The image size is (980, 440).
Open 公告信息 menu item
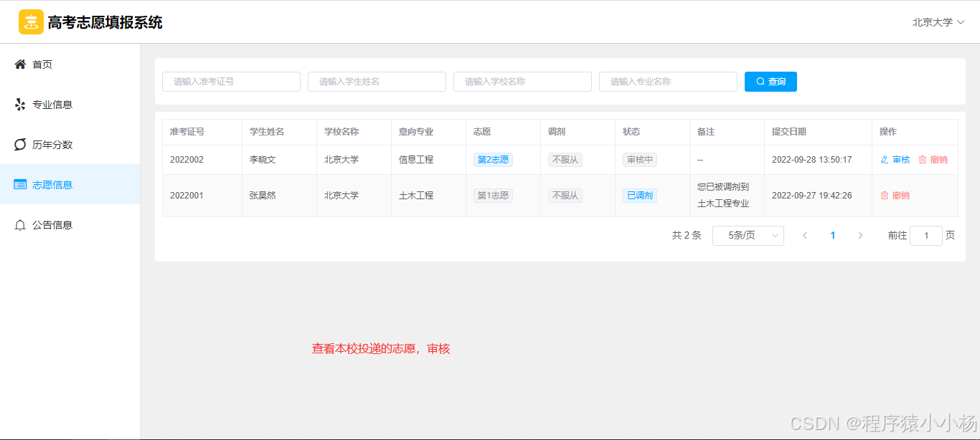[70, 225]
